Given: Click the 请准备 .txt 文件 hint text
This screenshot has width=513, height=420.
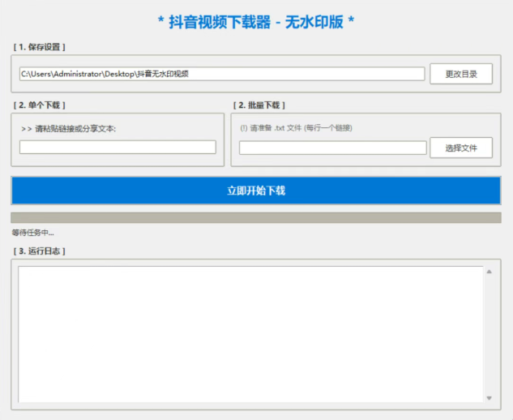Looking at the screenshot, I should 296,128.
